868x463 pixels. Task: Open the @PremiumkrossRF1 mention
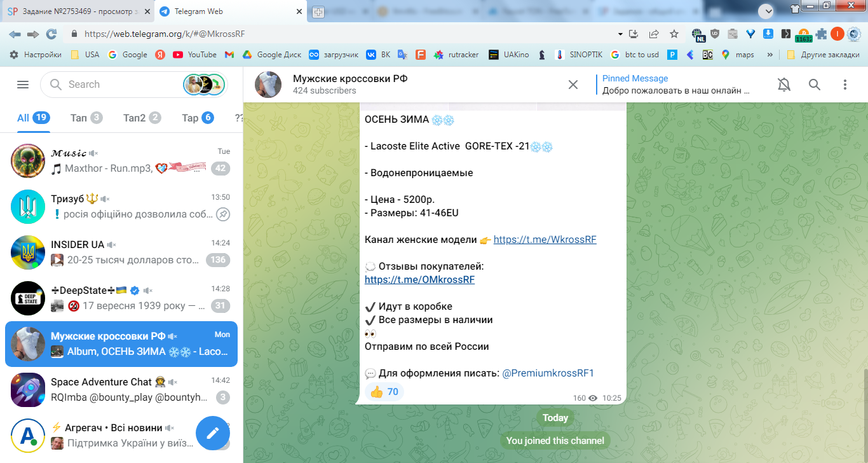tap(548, 373)
